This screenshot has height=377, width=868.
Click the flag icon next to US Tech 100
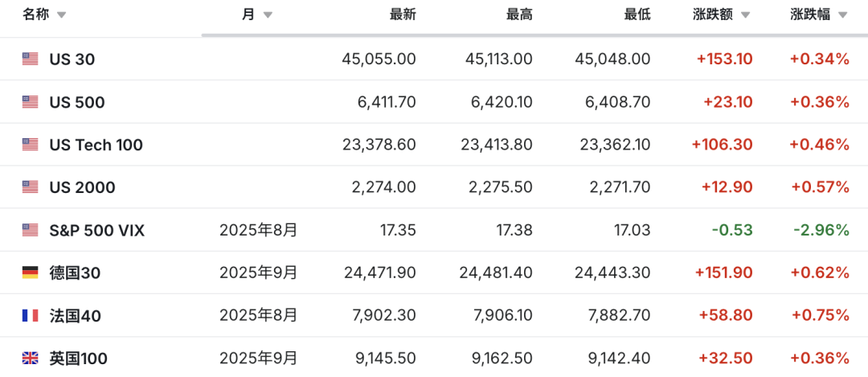point(30,145)
